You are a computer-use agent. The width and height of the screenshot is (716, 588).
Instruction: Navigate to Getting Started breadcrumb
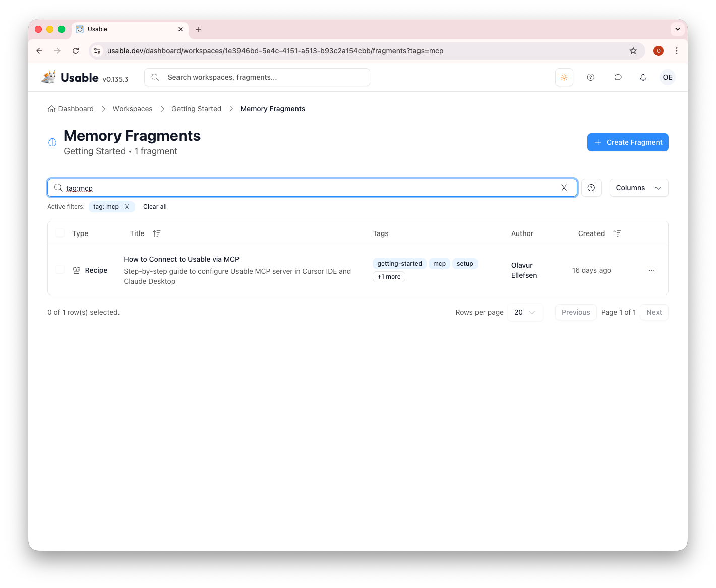tap(196, 109)
